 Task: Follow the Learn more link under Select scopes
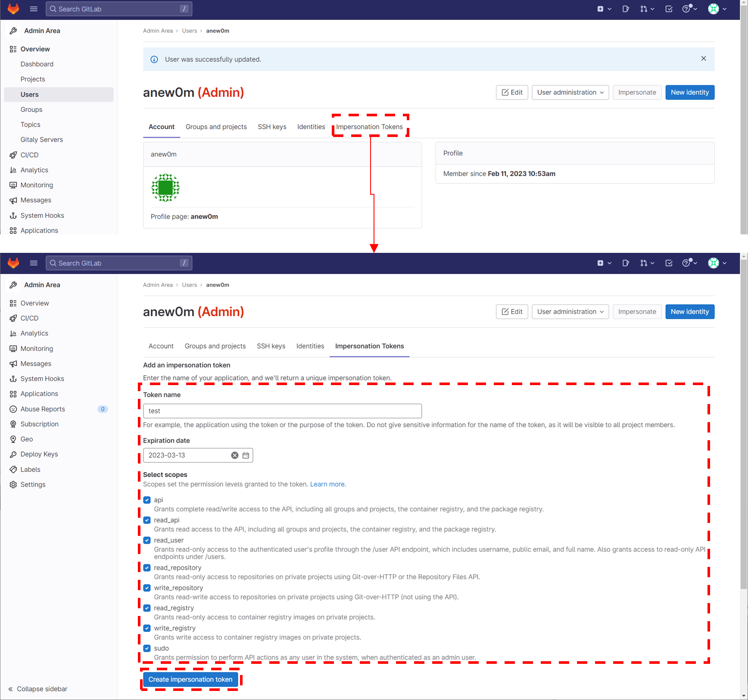click(327, 484)
